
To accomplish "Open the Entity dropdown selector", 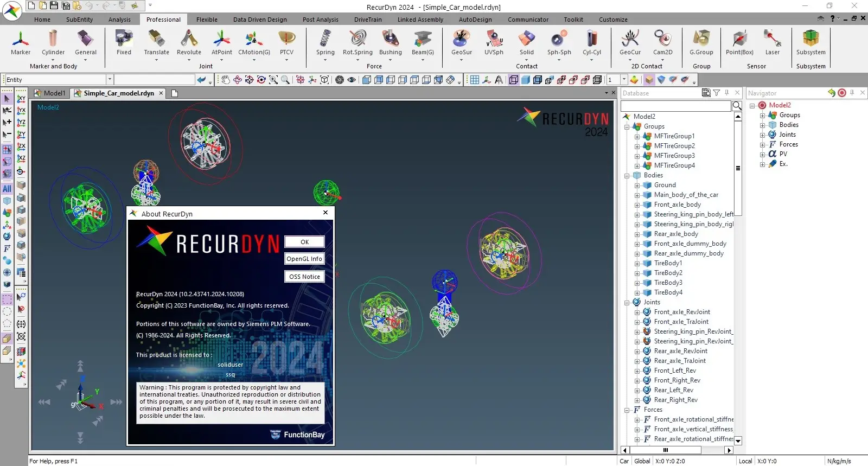I will tap(109, 79).
